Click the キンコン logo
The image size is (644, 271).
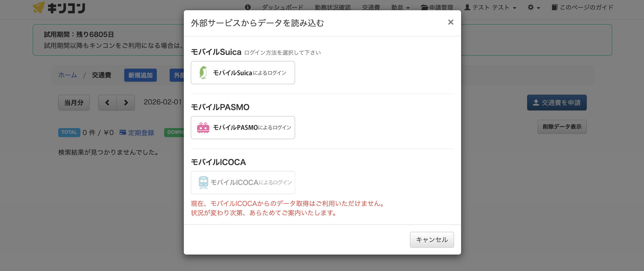(59, 8)
